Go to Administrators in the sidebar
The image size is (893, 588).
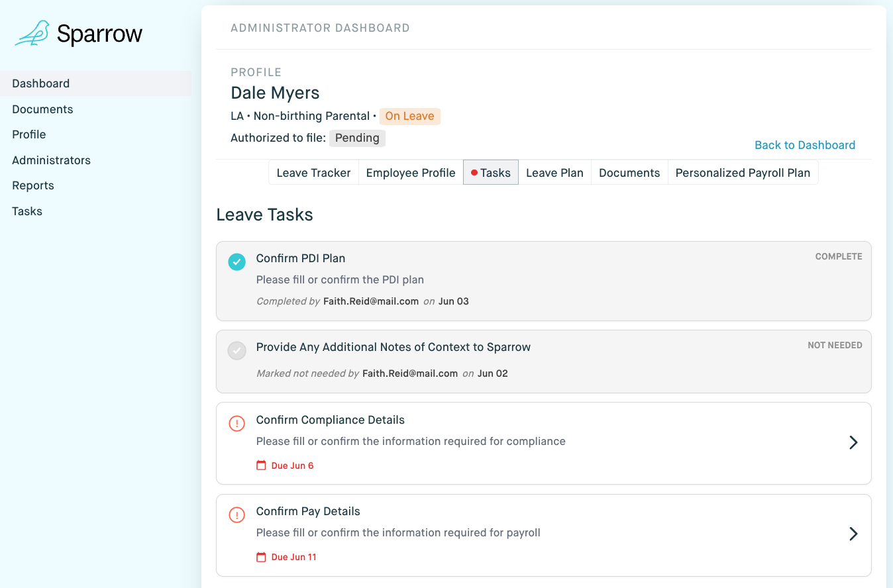click(x=51, y=160)
